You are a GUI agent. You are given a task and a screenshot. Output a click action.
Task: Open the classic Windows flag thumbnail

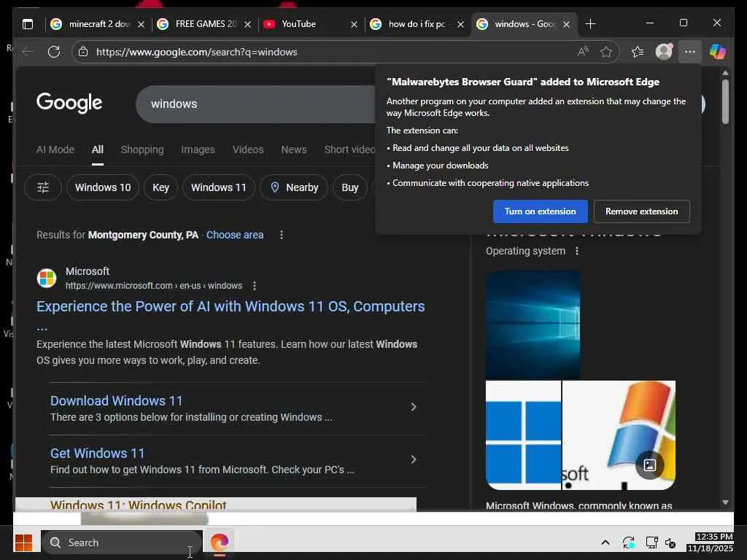coord(619,435)
